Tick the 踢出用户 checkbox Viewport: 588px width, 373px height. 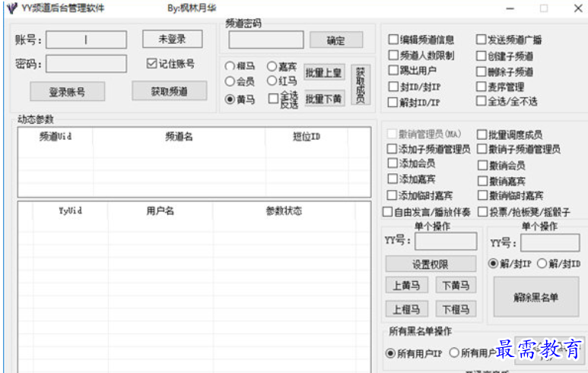(x=393, y=70)
